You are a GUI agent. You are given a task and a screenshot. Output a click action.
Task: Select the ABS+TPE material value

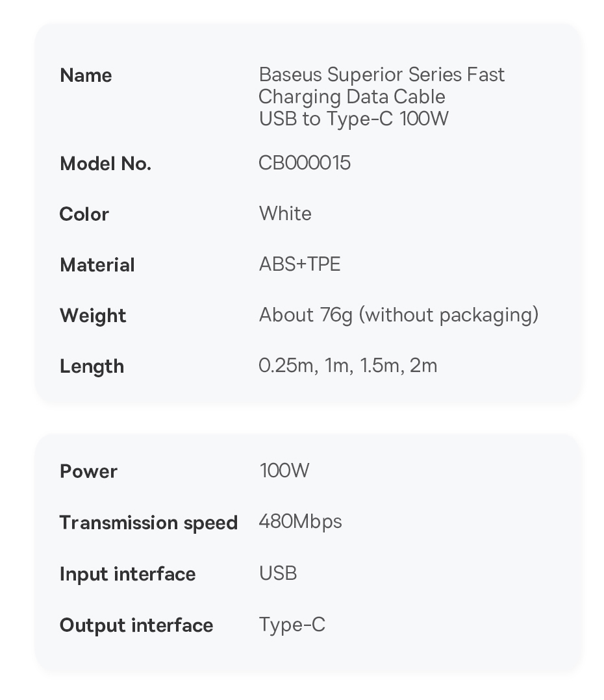click(299, 264)
